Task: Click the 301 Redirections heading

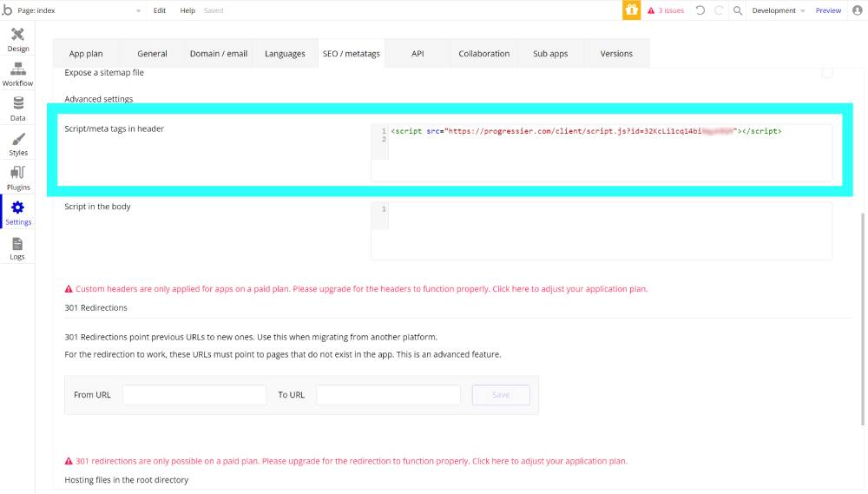Action: click(x=95, y=308)
